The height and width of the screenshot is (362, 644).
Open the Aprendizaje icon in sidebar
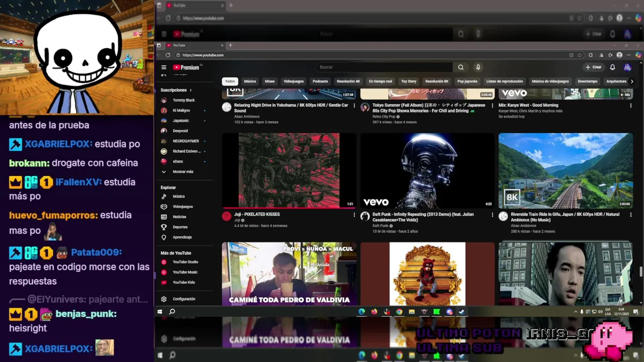click(164, 237)
